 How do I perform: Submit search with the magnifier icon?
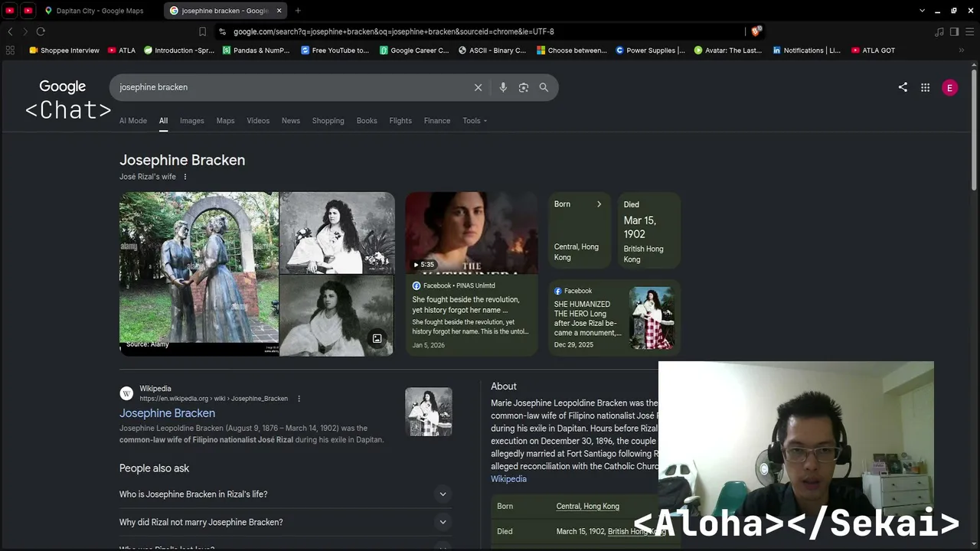pyautogui.click(x=544, y=87)
